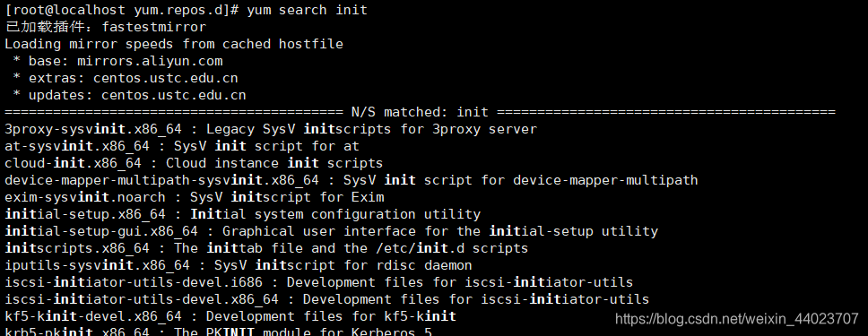This screenshot has height=336, width=868.
Task: Select the 'N/S matched: init' header
Action: 420,112
